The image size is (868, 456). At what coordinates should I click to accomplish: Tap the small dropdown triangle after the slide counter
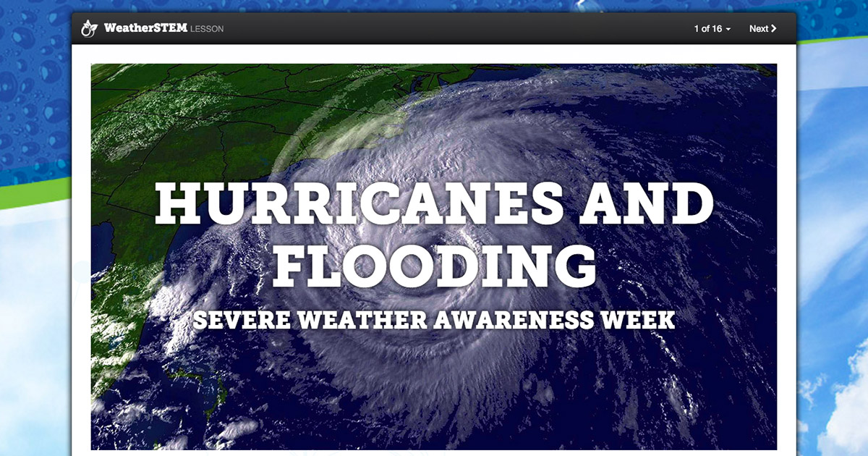(728, 29)
